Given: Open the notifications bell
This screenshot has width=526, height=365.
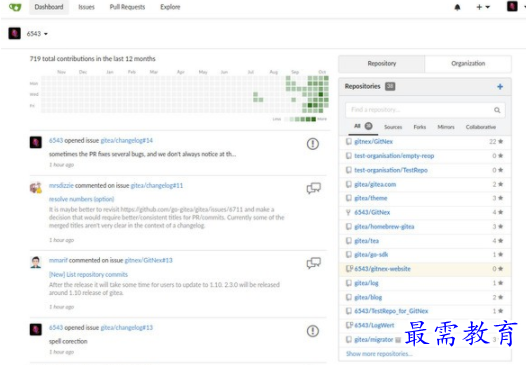Looking at the screenshot, I should click(457, 7).
